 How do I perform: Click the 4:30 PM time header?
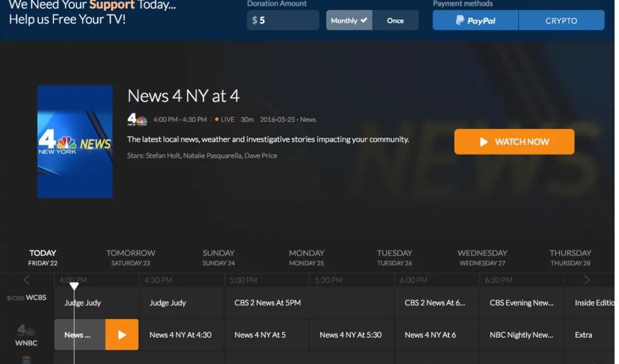(x=158, y=280)
